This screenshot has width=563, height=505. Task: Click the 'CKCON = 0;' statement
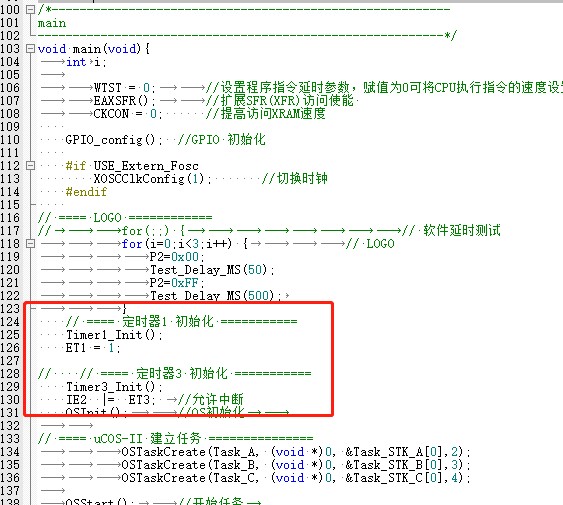[128, 114]
